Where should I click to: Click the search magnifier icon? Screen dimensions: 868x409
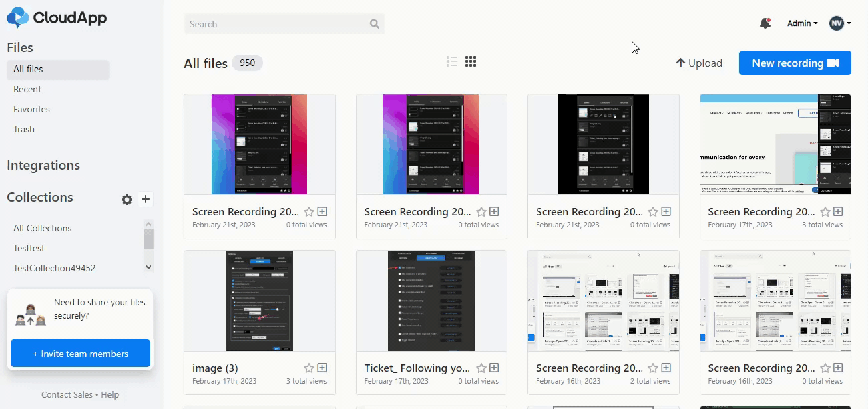[x=375, y=24]
